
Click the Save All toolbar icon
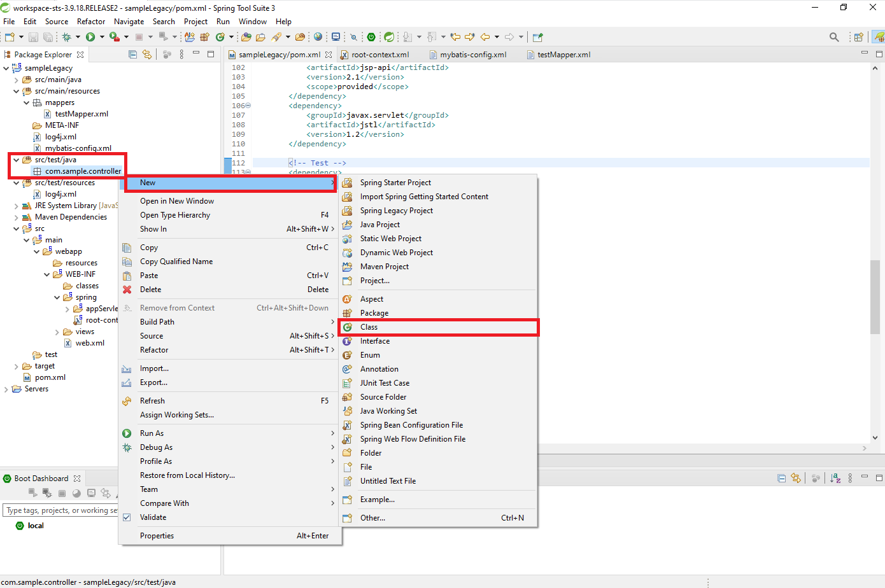point(48,37)
